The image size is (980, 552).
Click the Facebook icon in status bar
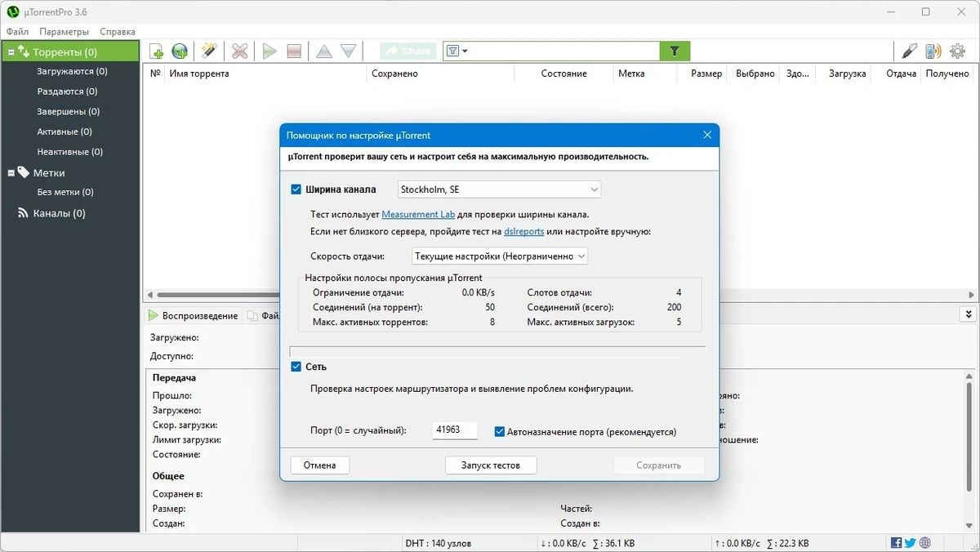(897, 543)
